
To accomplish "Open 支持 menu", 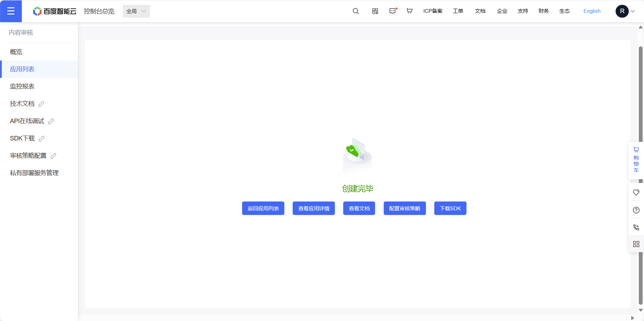I will point(523,11).
